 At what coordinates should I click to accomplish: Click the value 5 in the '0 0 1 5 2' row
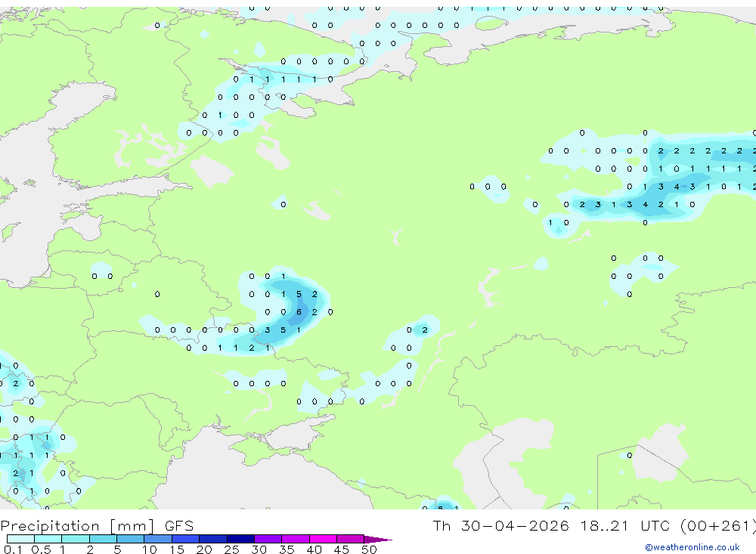[x=299, y=294]
